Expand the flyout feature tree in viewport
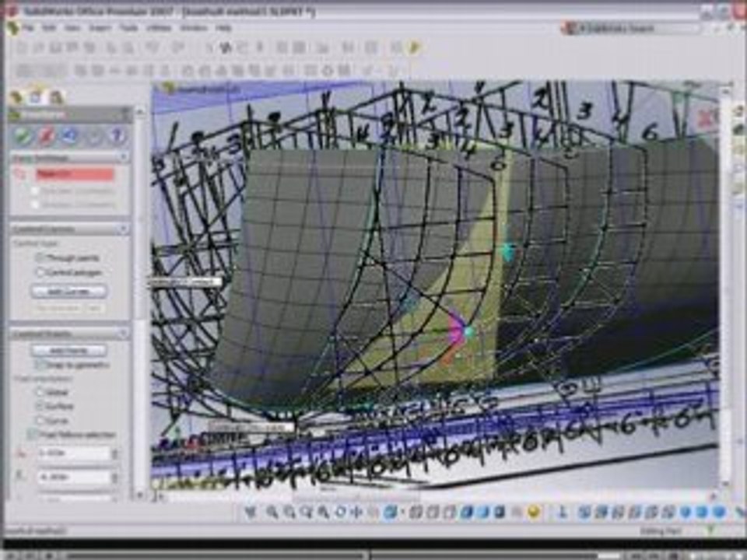 (x=167, y=88)
